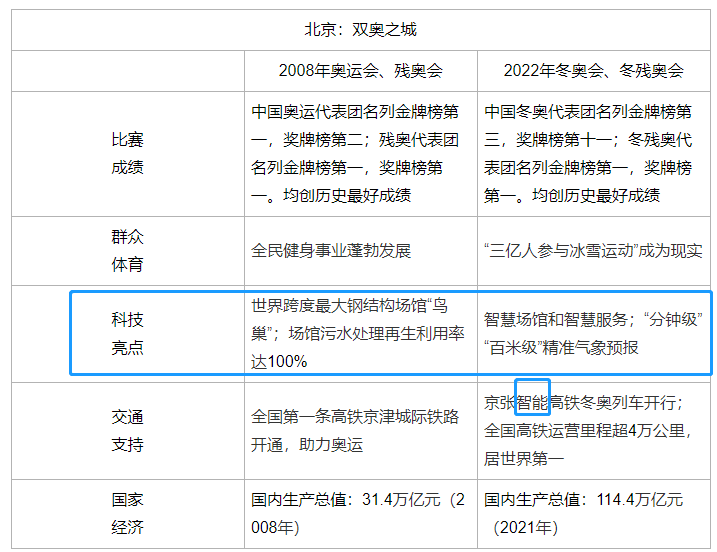Click the row label 群众体育
The height and width of the screenshot is (552, 717).
(x=128, y=251)
